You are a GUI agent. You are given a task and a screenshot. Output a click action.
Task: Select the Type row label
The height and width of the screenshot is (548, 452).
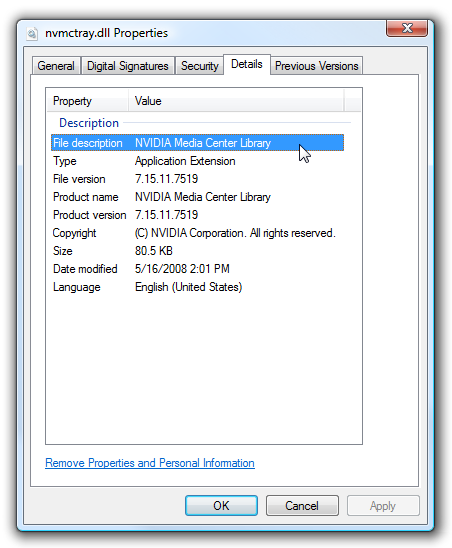(x=65, y=161)
